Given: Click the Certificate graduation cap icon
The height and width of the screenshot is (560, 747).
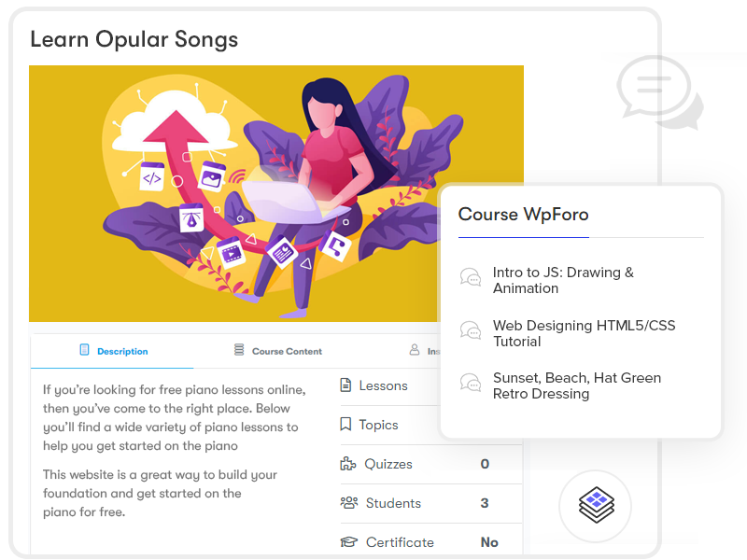Looking at the screenshot, I should click(x=348, y=542).
